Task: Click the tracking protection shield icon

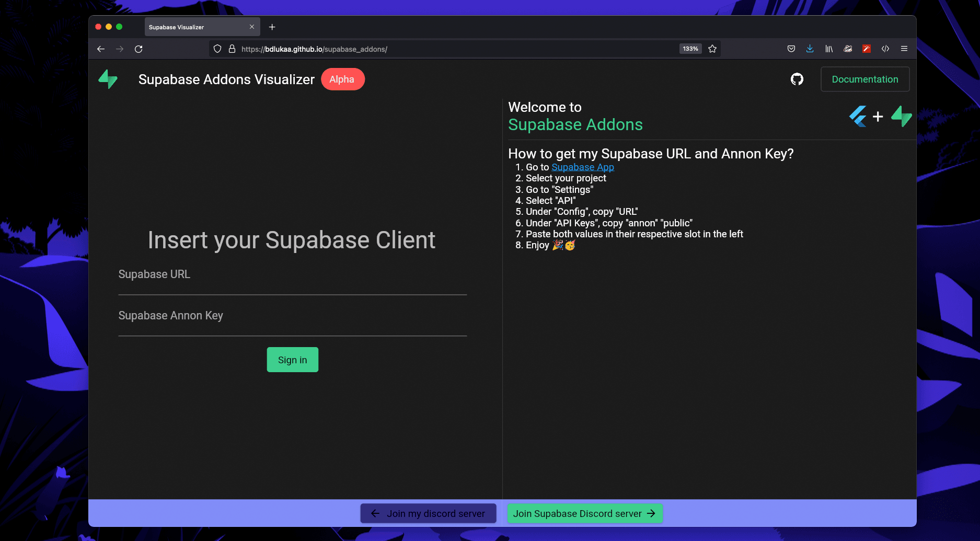Action: click(217, 49)
